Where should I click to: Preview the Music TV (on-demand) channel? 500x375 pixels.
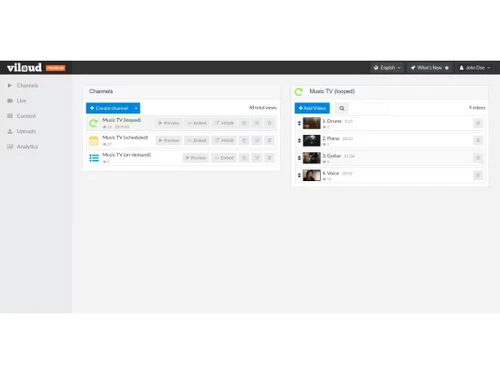tap(196, 158)
